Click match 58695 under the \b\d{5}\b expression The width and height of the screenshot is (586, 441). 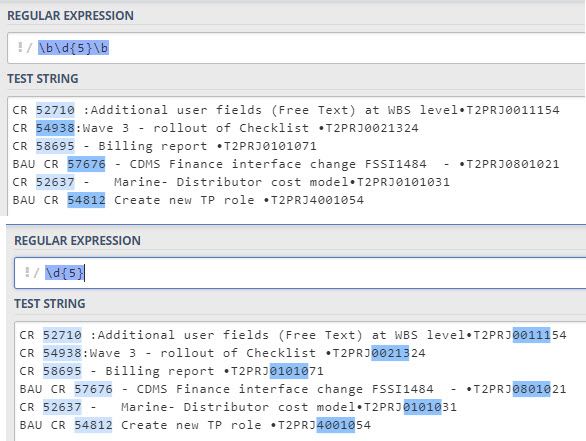(55, 146)
